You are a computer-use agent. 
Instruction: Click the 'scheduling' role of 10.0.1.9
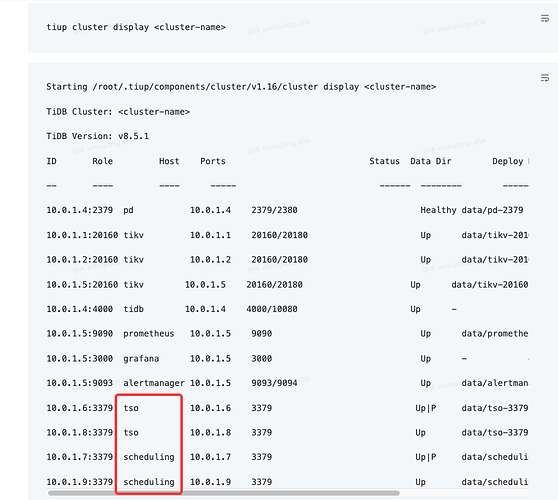coord(149,482)
